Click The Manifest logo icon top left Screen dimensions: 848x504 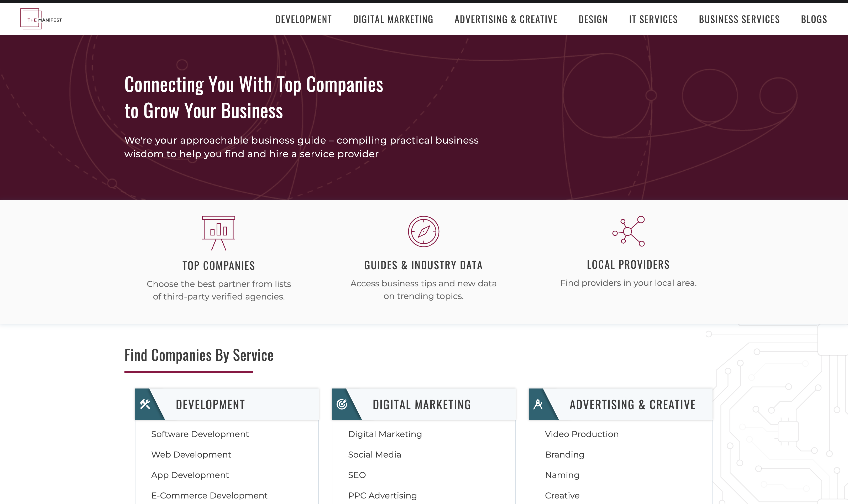40,19
